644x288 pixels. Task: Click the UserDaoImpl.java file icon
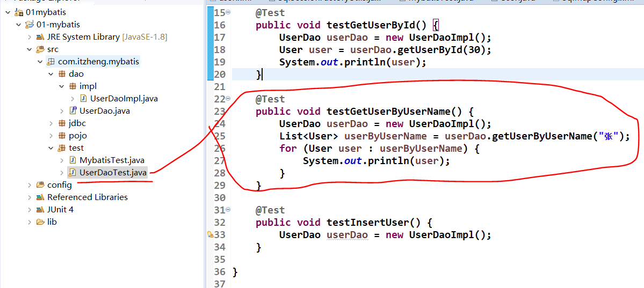(x=83, y=99)
